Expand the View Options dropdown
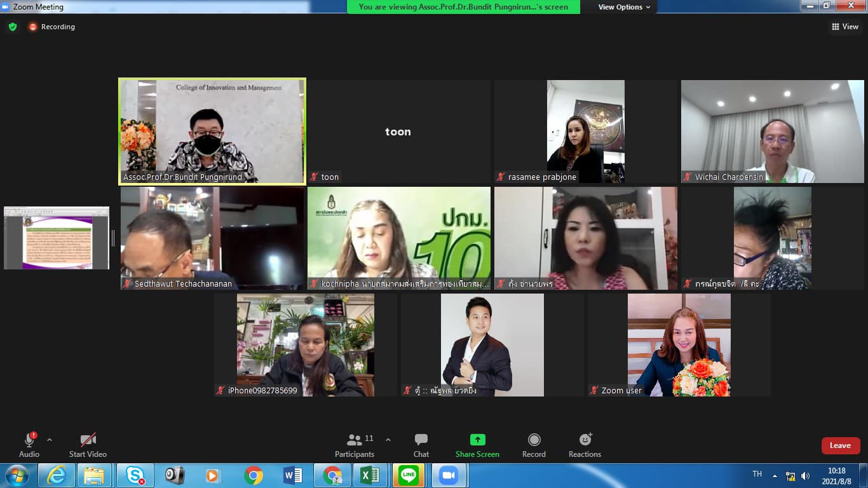Screen dimensions: 868x488 [x=624, y=7]
